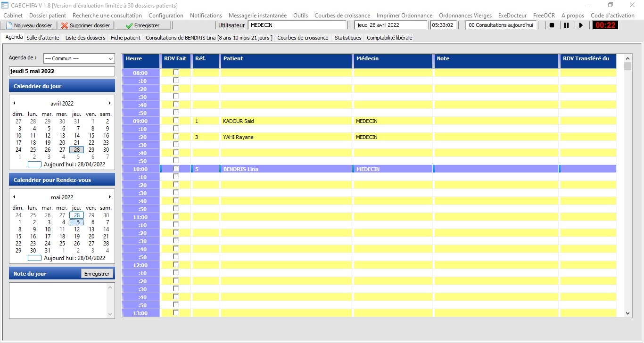Click the Utilisateur MEDECIN field

[x=297, y=25]
